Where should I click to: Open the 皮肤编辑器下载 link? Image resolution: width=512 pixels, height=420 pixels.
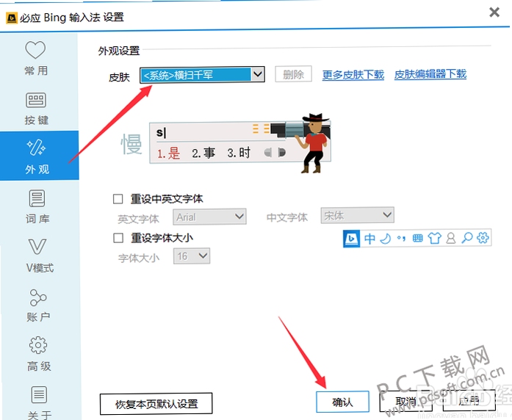[430, 74]
